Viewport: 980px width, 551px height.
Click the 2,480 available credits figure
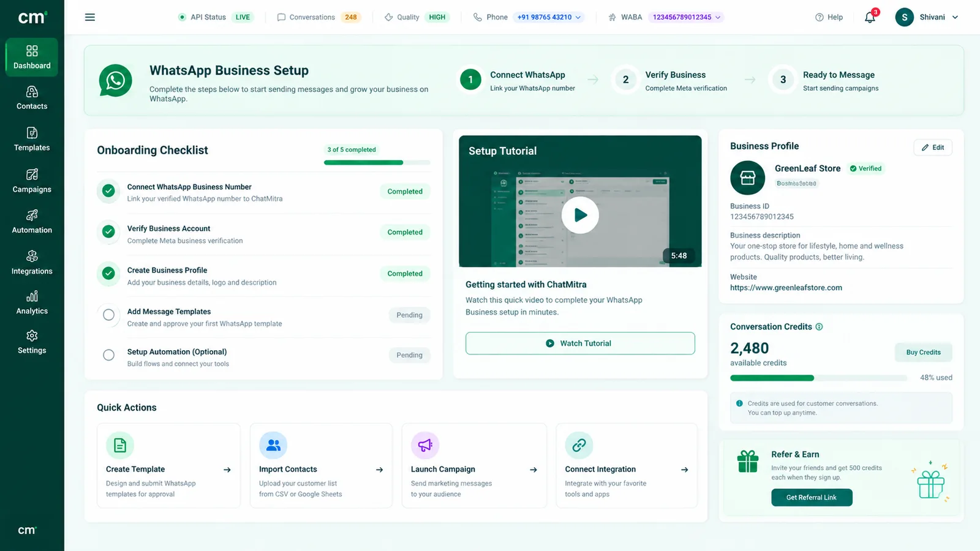click(749, 348)
